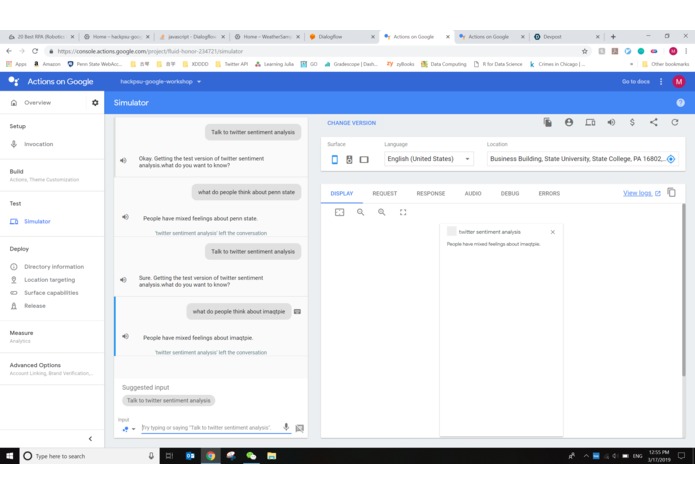Switch to the ERRORS tab

coord(549,194)
